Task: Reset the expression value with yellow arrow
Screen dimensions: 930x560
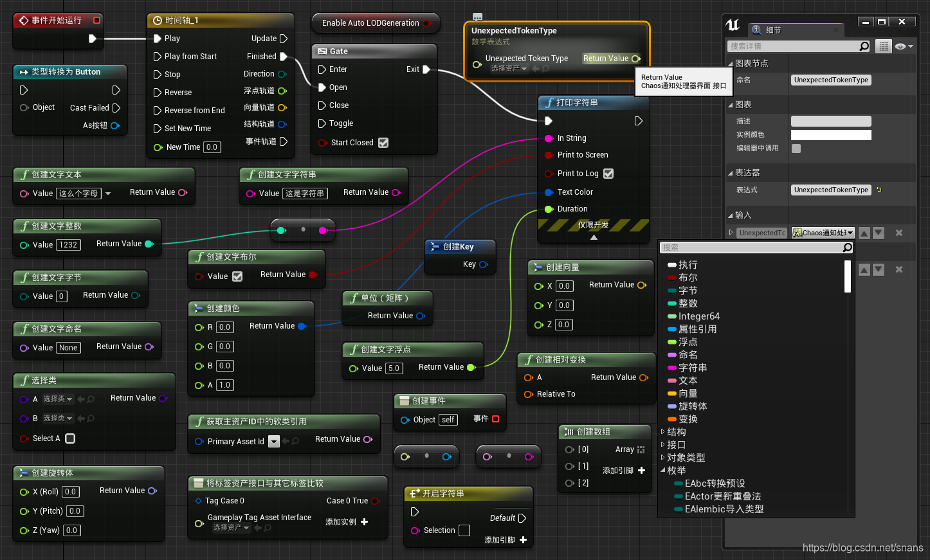Action: 879,190
